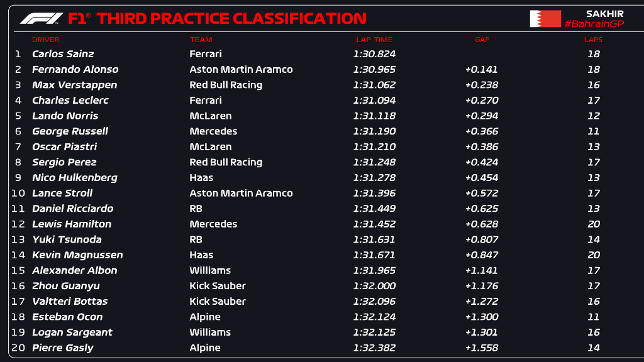Select the LAP TIME column header
This screenshot has height=362, width=644.
click(x=374, y=40)
